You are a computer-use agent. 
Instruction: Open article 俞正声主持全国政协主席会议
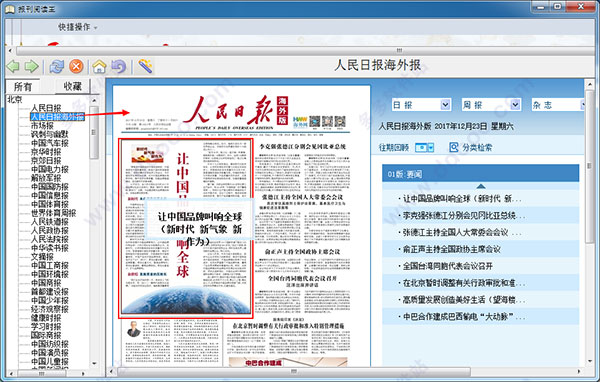pyautogui.click(x=452, y=249)
